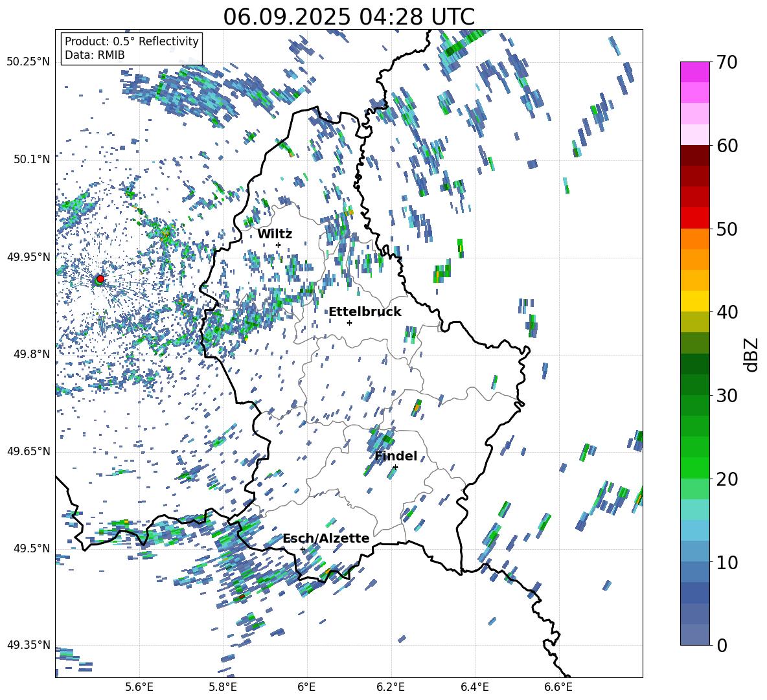767x700 pixels.
Task: Click the 49.35°N latitude label
Action: click(29, 645)
